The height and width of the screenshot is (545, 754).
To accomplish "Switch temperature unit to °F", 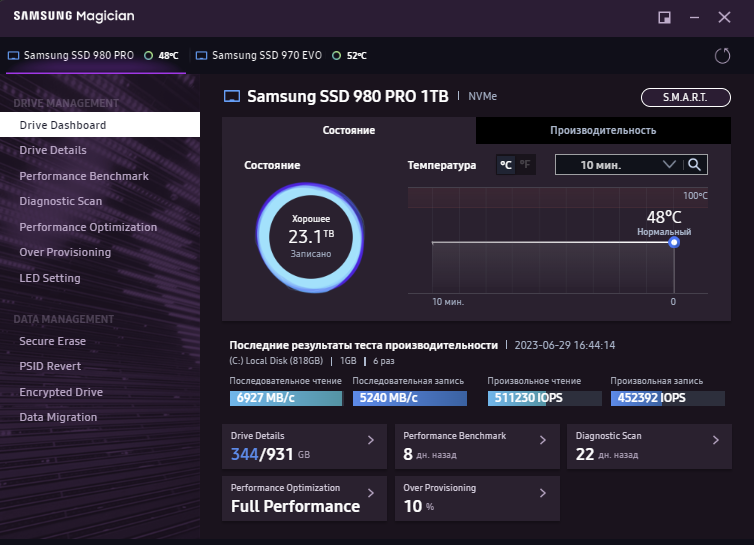I will pyautogui.click(x=525, y=165).
